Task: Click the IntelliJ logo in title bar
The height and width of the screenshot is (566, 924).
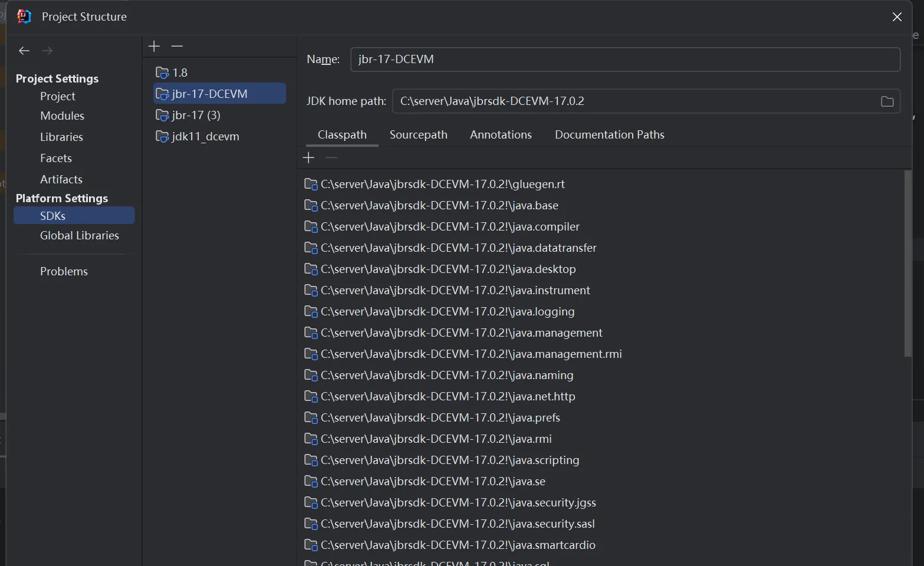Action: pyautogui.click(x=24, y=17)
